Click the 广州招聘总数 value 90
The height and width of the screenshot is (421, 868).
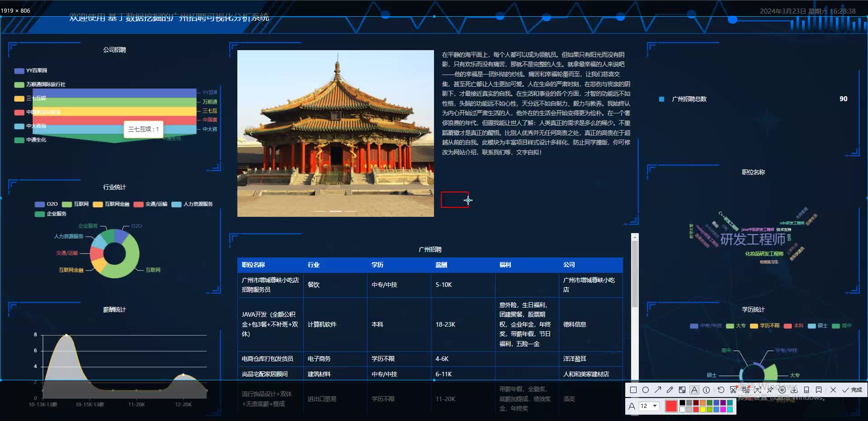[x=843, y=99]
